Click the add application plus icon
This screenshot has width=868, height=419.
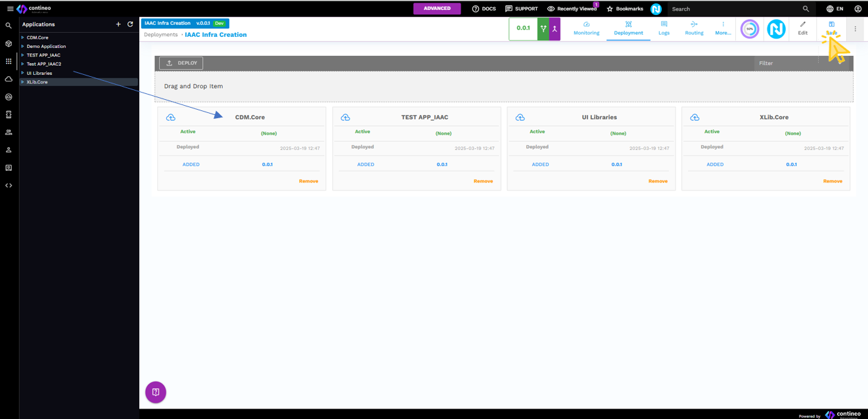pyautogui.click(x=118, y=24)
